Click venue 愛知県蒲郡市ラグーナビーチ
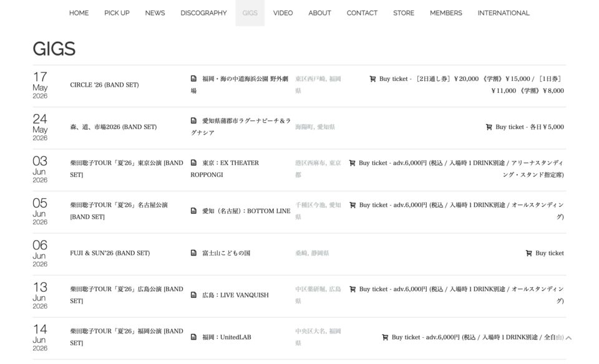This screenshot has width=599, height=364. pos(241,127)
